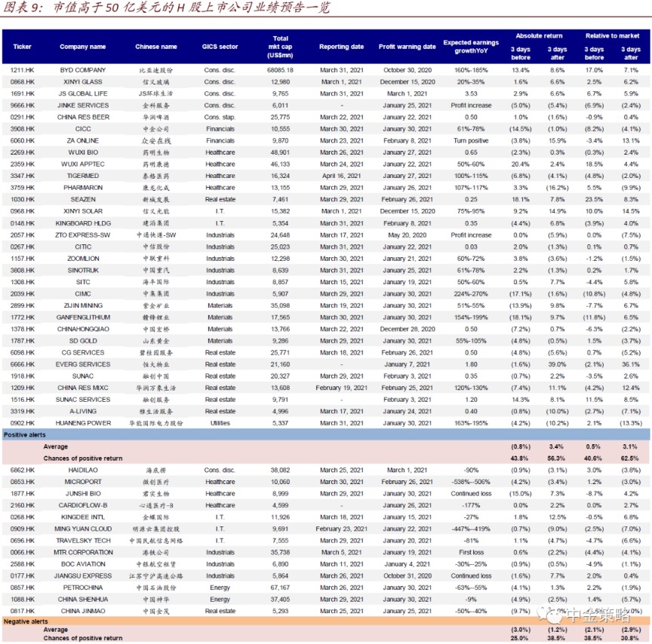Click the 'HAIDILAO' company cell
The height and width of the screenshot is (644, 652).
[x=83, y=471]
